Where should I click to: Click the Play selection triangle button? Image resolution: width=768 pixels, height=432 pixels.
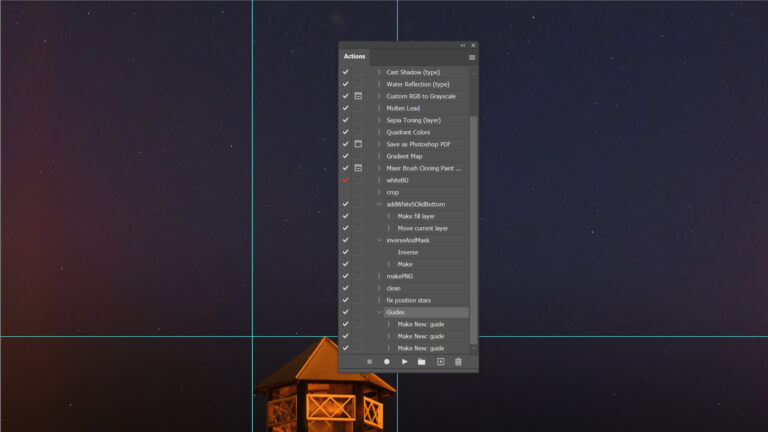point(405,362)
